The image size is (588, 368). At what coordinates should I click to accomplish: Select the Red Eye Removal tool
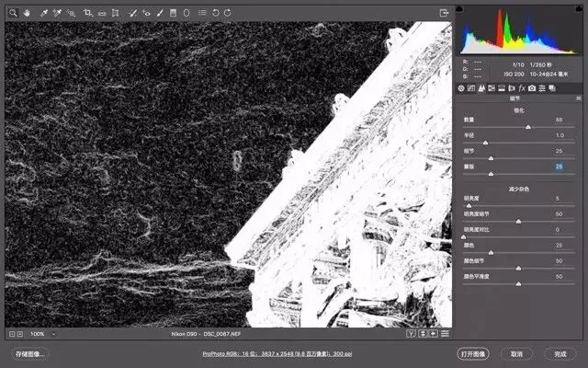point(147,13)
